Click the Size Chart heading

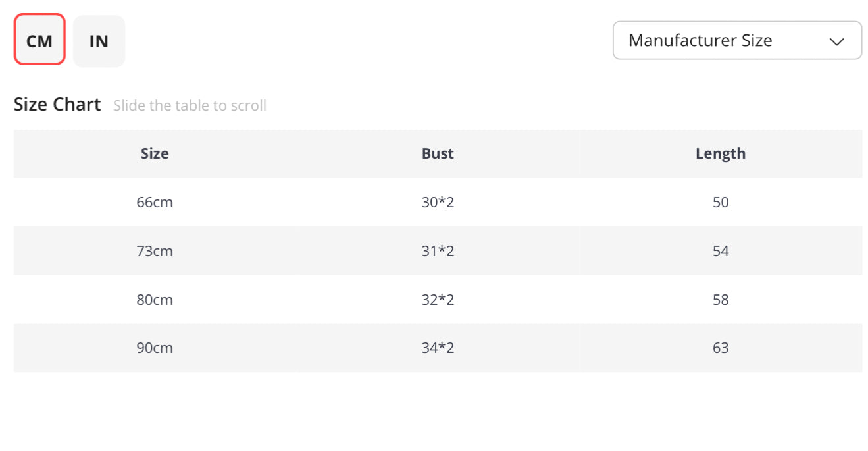[x=57, y=105]
